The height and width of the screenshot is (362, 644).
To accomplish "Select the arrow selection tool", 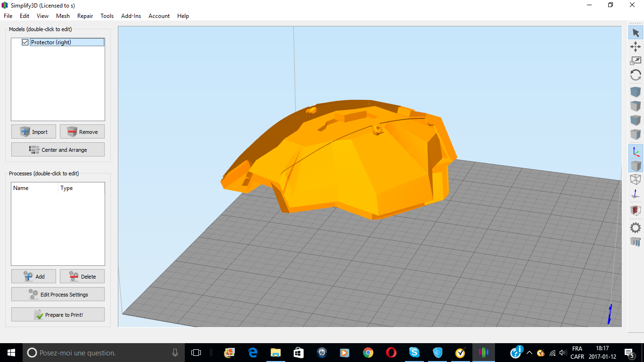I will click(636, 33).
